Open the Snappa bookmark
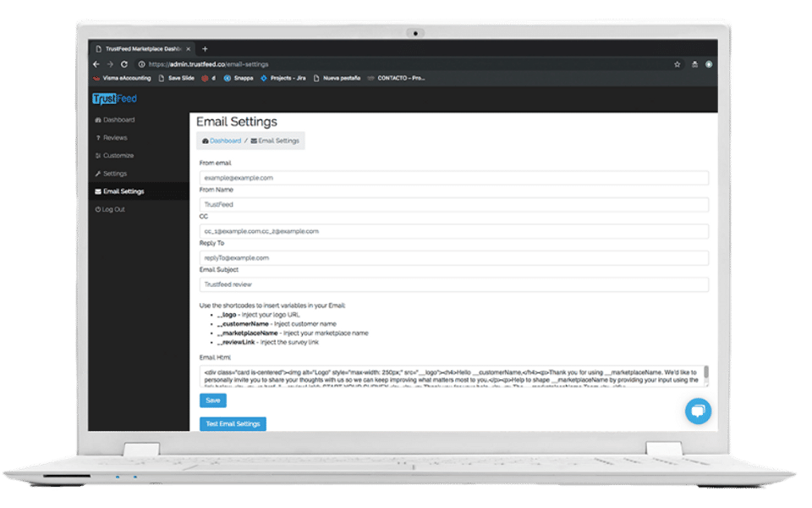Screen dimensions: 812x508 click(239, 78)
